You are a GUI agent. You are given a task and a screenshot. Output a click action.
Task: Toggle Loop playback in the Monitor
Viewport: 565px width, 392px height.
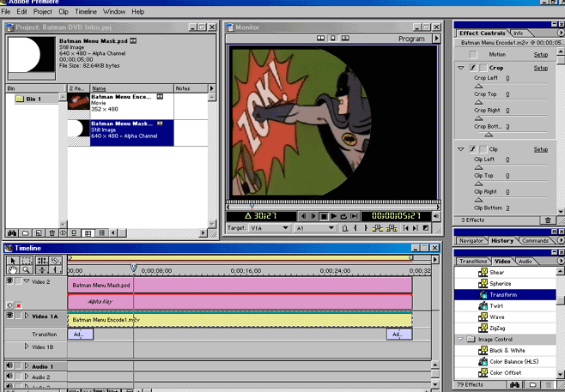[x=343, y=216]
